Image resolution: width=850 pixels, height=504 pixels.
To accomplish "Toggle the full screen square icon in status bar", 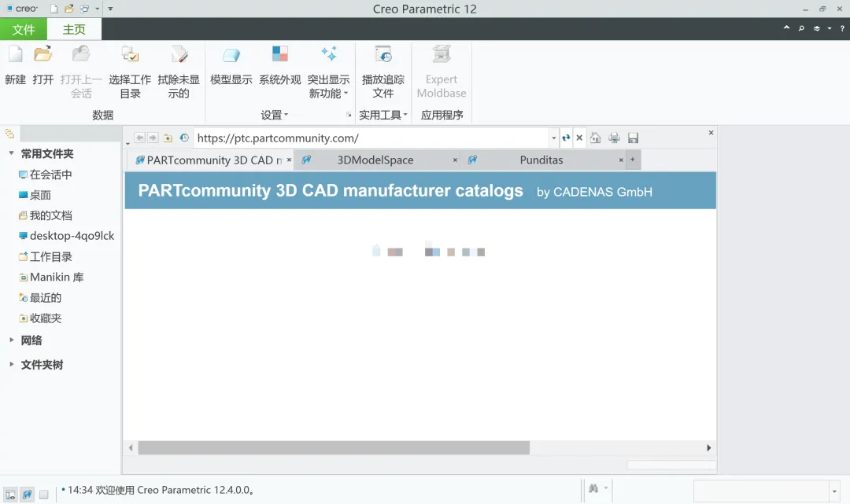I will 44,495.
